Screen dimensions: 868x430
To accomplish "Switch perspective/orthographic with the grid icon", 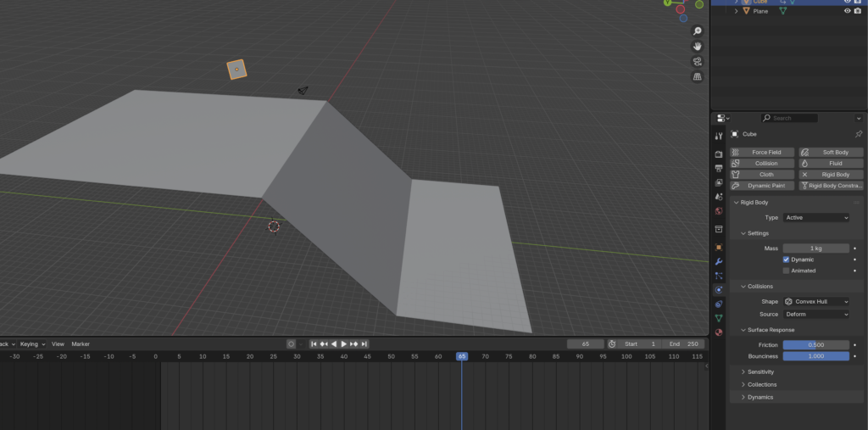I will click(x=697, y=77).
